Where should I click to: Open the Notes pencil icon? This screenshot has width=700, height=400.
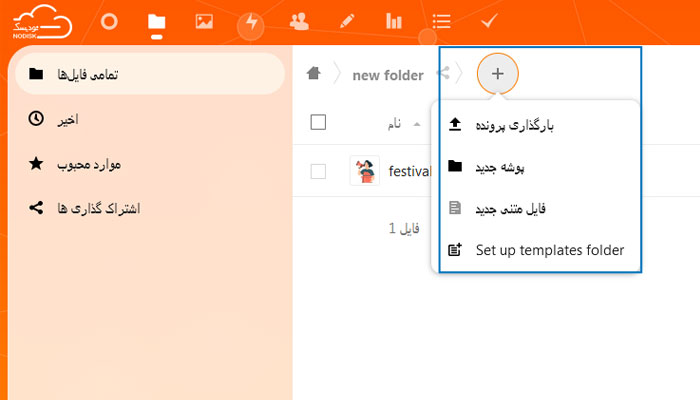[347, 21]
